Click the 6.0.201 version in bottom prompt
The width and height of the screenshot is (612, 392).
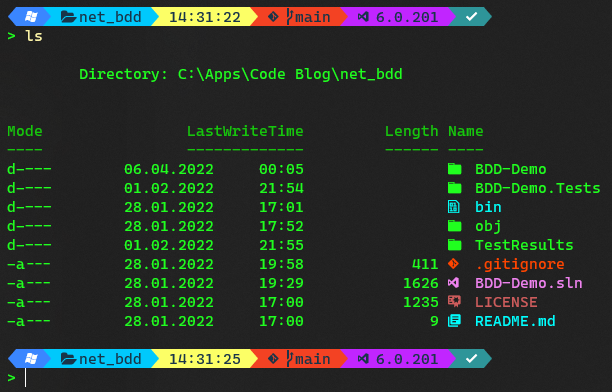pyautogui.click(x=407, y=358)
